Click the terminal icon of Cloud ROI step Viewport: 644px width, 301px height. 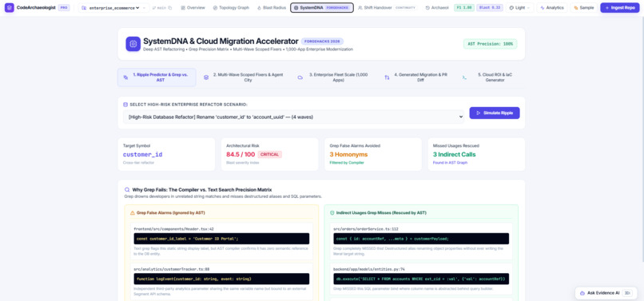[464, 77]
